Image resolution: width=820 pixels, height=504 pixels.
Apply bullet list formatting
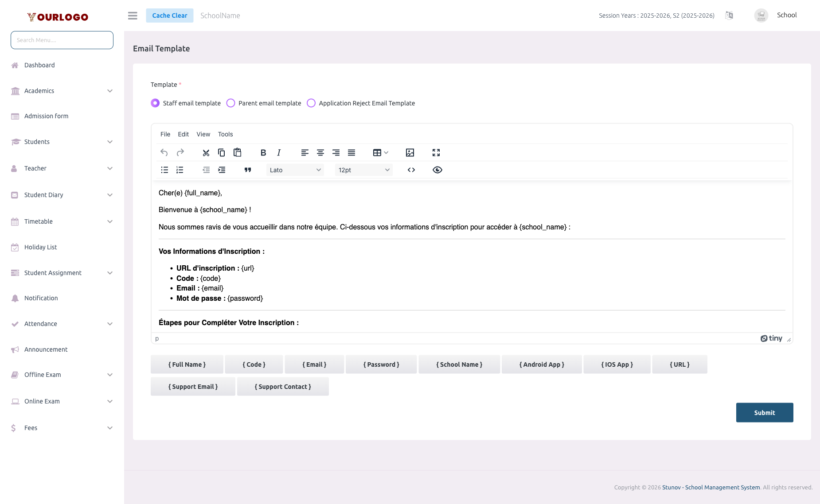(164, 170)
